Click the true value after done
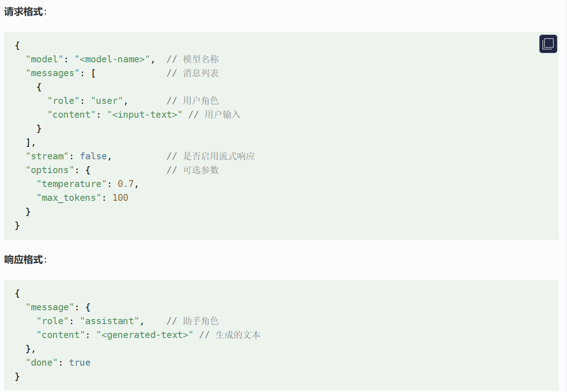The width and height of the screenshot is (567, 392). (x=79, y=362)
